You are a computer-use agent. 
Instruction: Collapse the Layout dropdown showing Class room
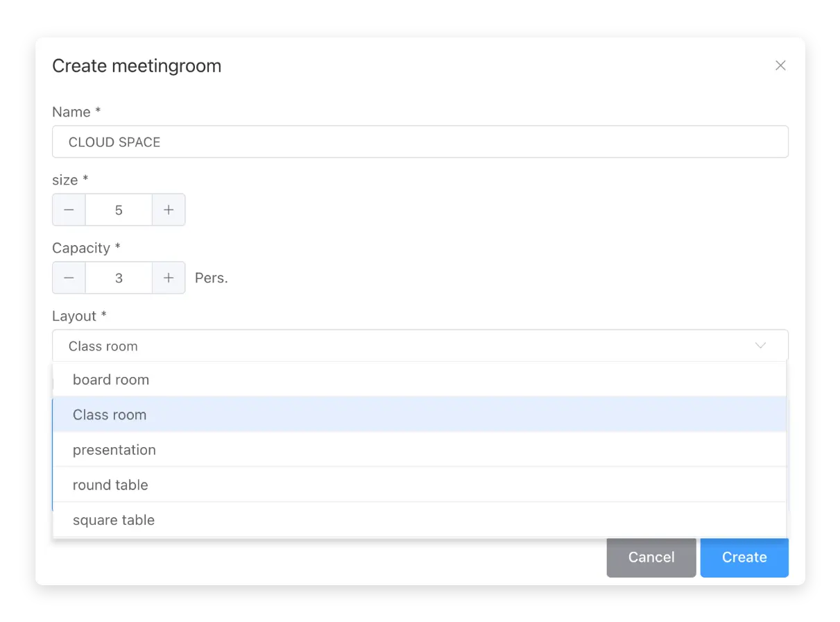420,346
